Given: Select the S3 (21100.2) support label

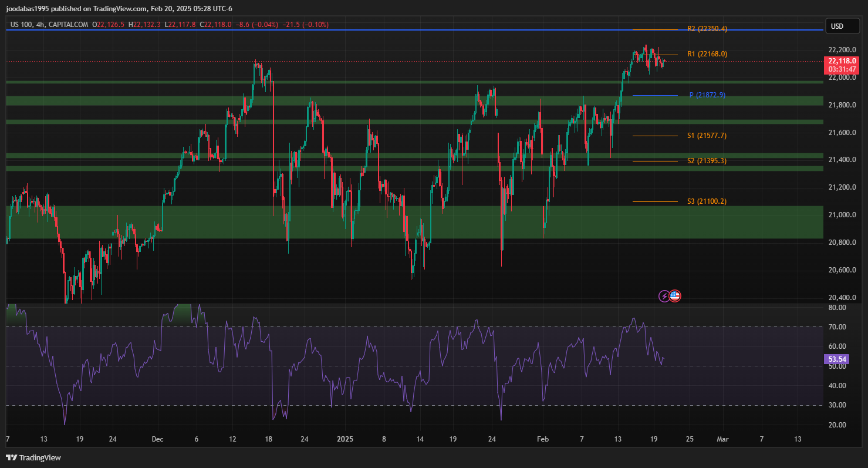Looking at the screenshot, I should point(707,201).
